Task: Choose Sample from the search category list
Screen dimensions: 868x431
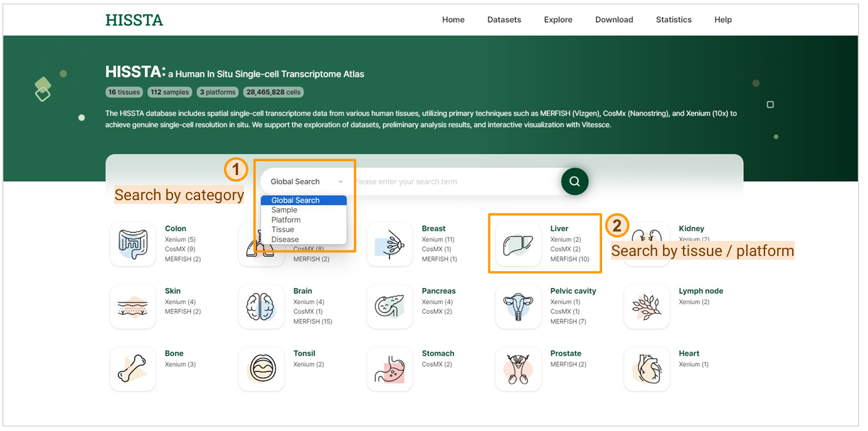Action: tap(284, 210)
